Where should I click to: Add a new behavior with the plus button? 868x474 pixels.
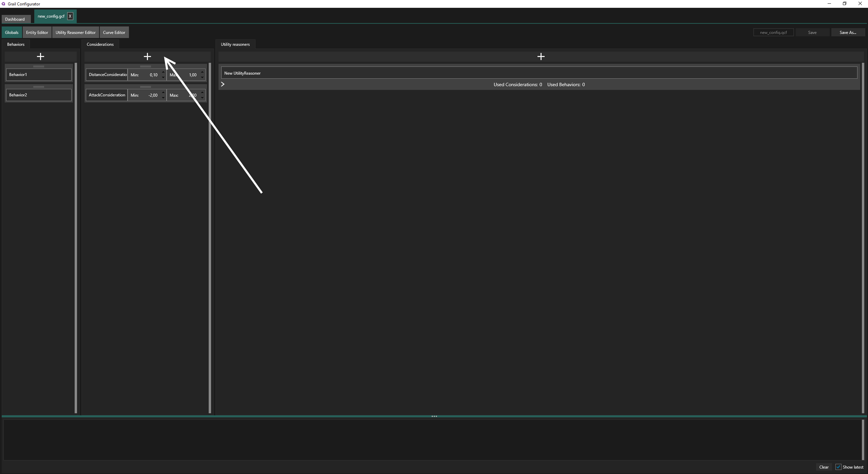(40, 56)
